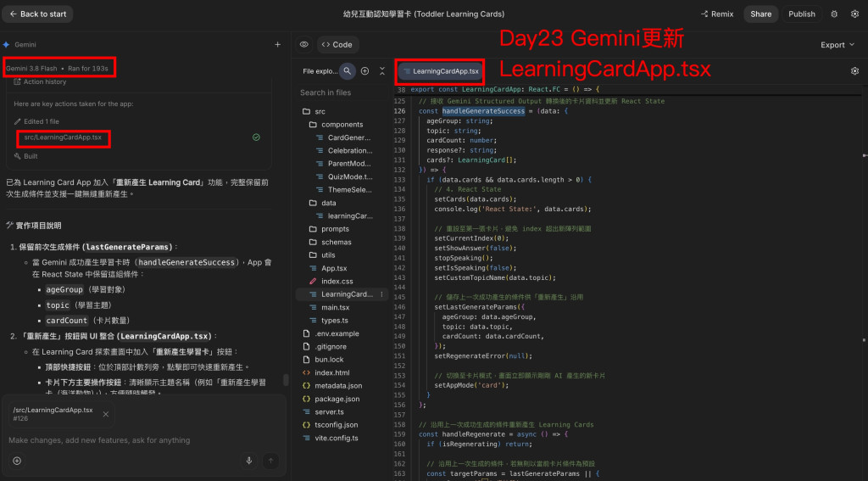Click handleGenerateSuccess in the code editor

tap(483, 111)
